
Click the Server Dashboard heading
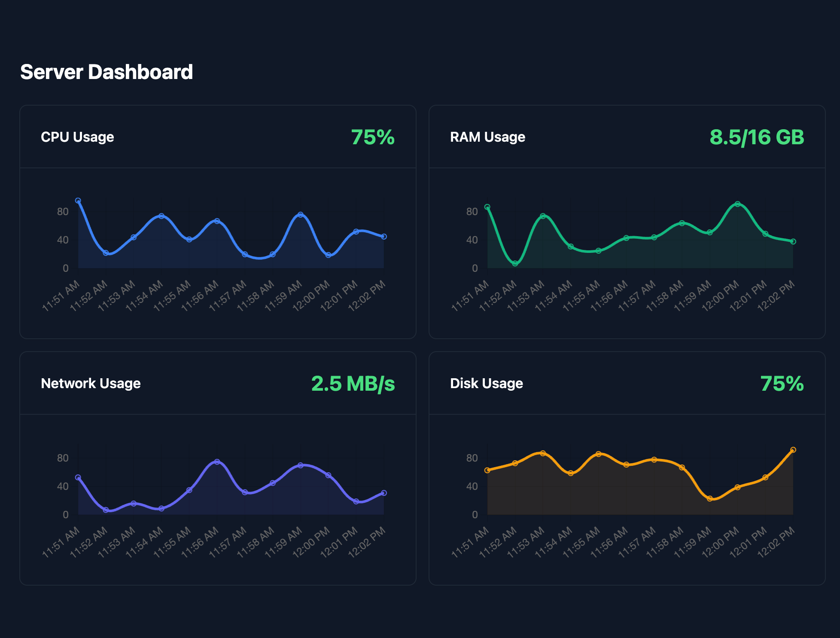coord(107,72)
